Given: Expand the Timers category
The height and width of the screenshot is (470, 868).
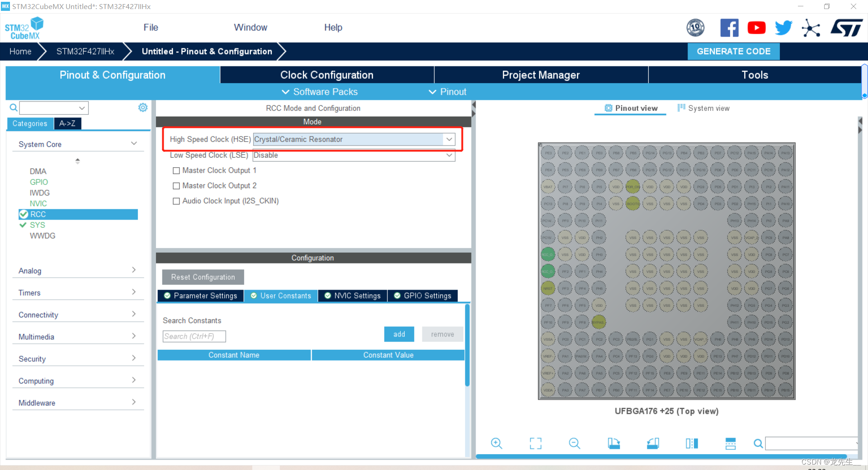Looking at the screenshot, I should [x=134, y=292].
